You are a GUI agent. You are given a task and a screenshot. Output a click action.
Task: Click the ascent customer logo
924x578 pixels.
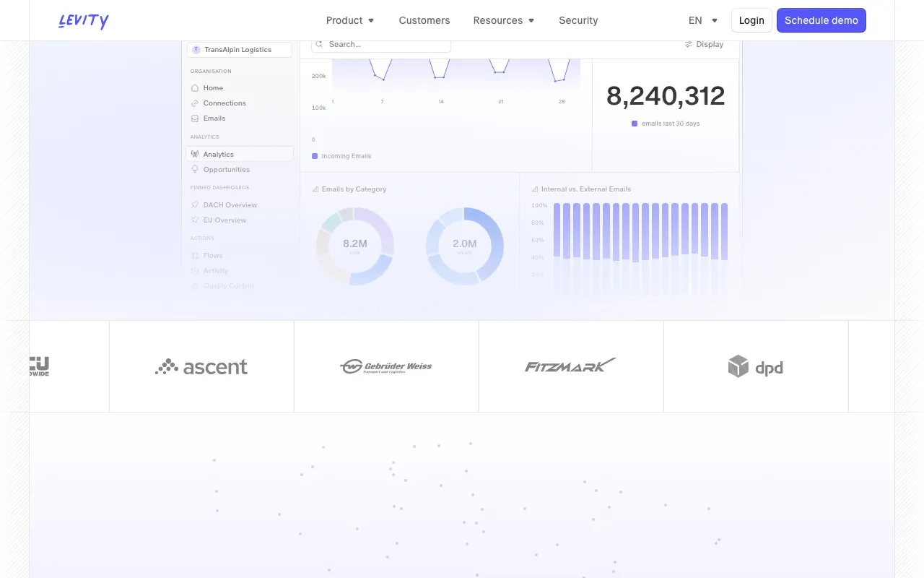[201, 366]
